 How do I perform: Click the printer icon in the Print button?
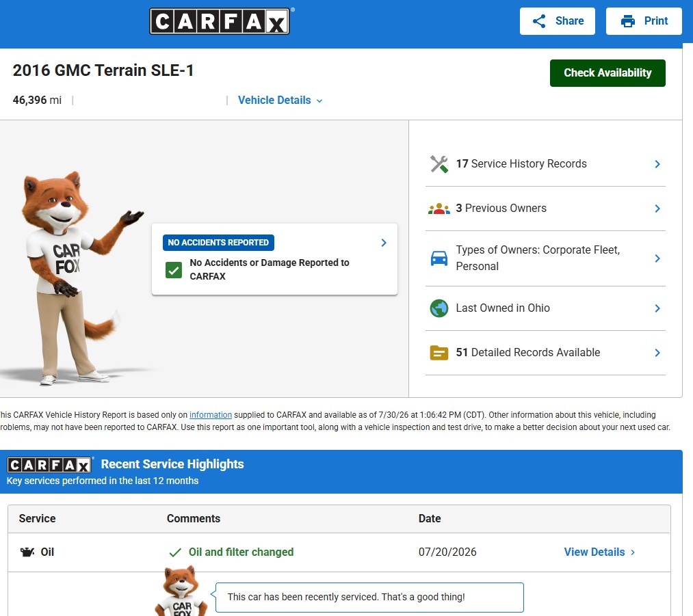tap(627, 21)
